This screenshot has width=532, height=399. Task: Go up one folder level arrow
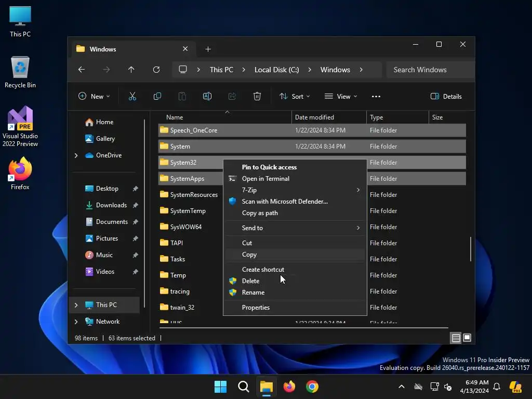tap(131, 70)
